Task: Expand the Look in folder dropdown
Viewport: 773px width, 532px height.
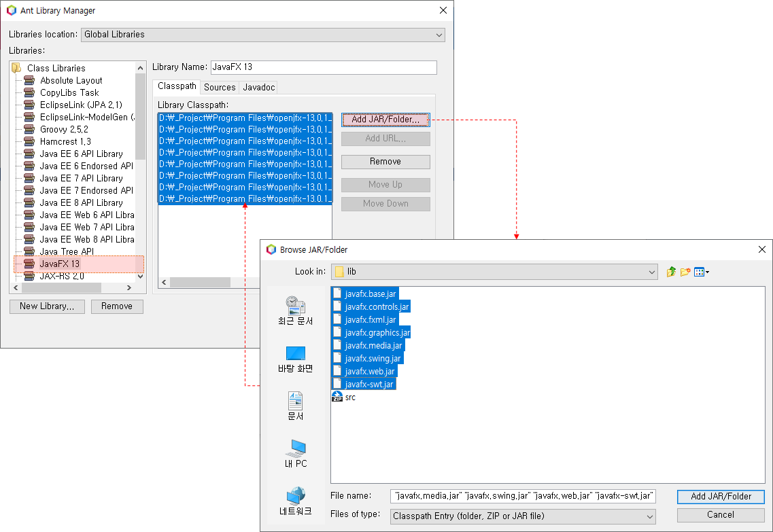Action: (494, 271)
